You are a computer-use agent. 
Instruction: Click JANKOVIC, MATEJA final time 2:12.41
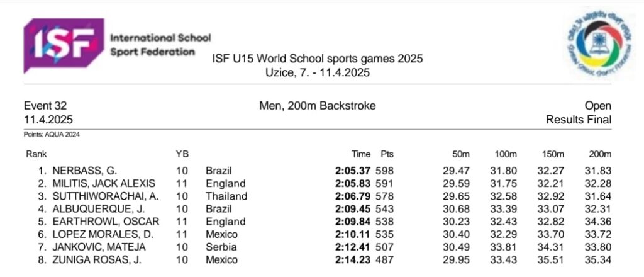(353, 247)
